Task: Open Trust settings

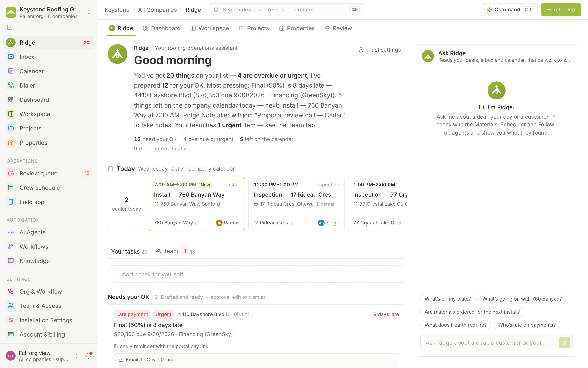Action: tap(380, 50)
